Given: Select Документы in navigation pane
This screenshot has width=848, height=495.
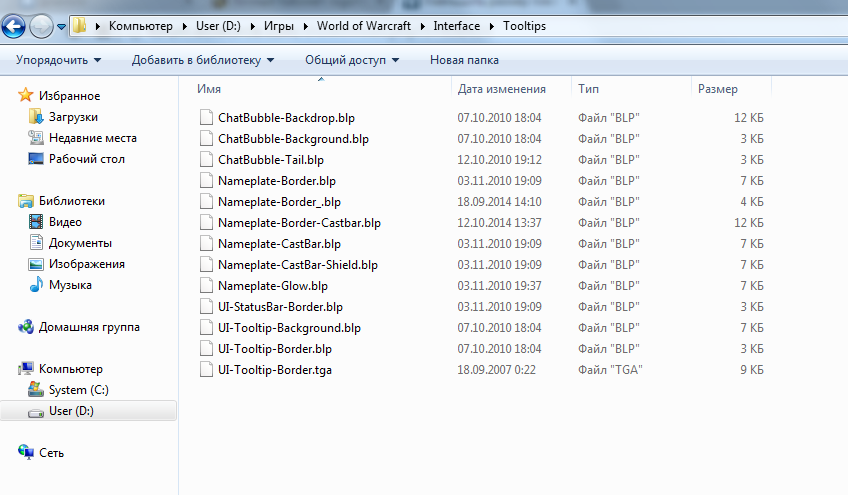Looking at the screenshot, I should pos(80,243).
